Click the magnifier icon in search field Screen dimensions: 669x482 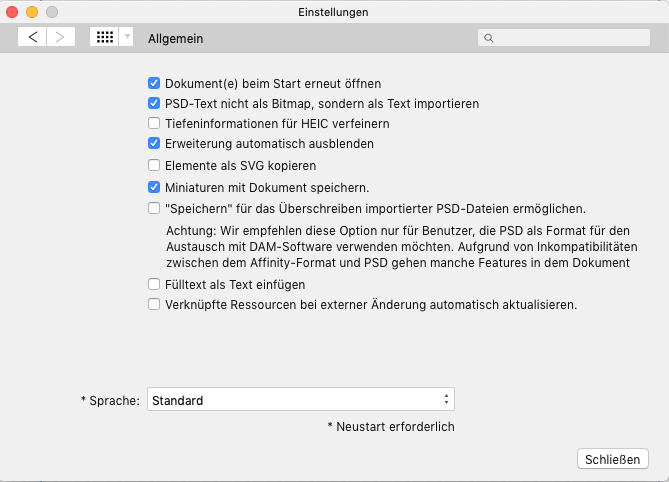489,38
